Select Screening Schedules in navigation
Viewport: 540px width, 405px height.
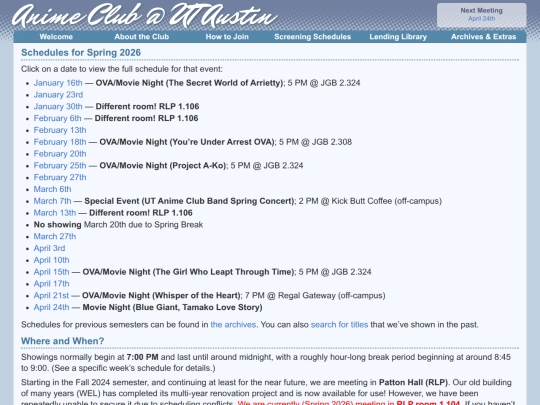tap(312, 37)
